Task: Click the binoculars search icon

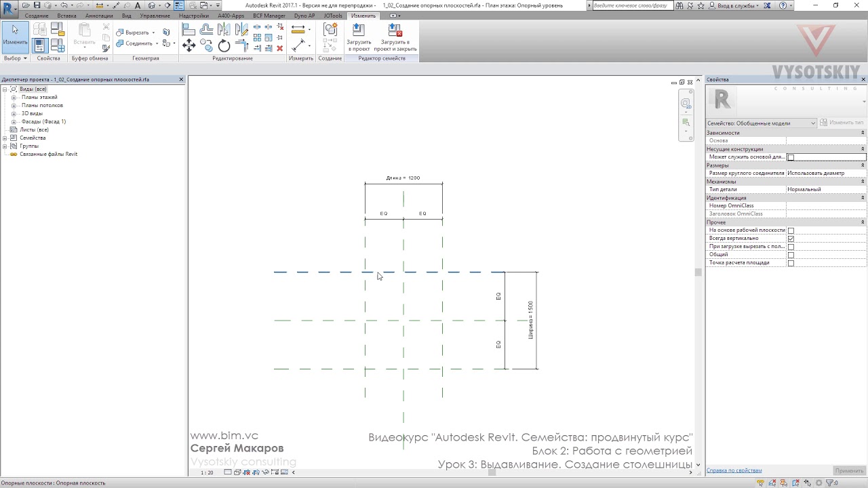Action: coord(679,5)
